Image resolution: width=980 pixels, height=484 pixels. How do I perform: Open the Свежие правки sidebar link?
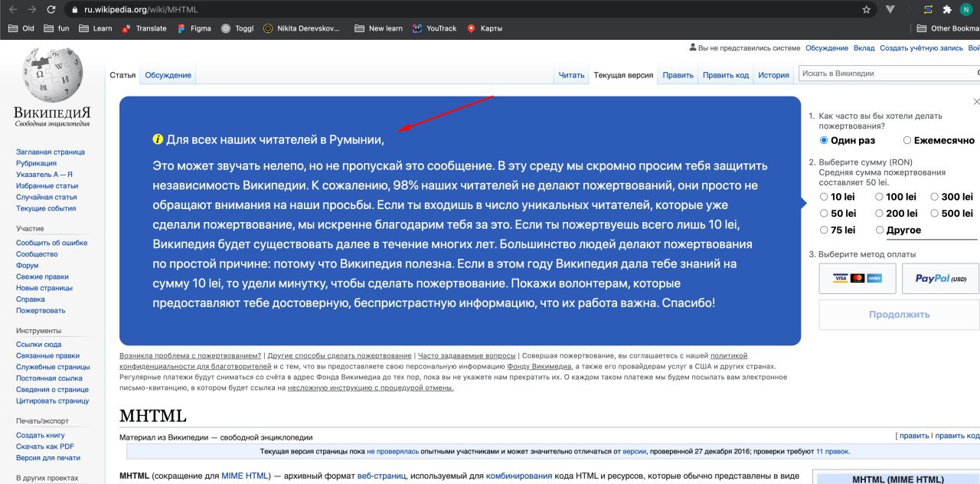(x=42, y=276)
